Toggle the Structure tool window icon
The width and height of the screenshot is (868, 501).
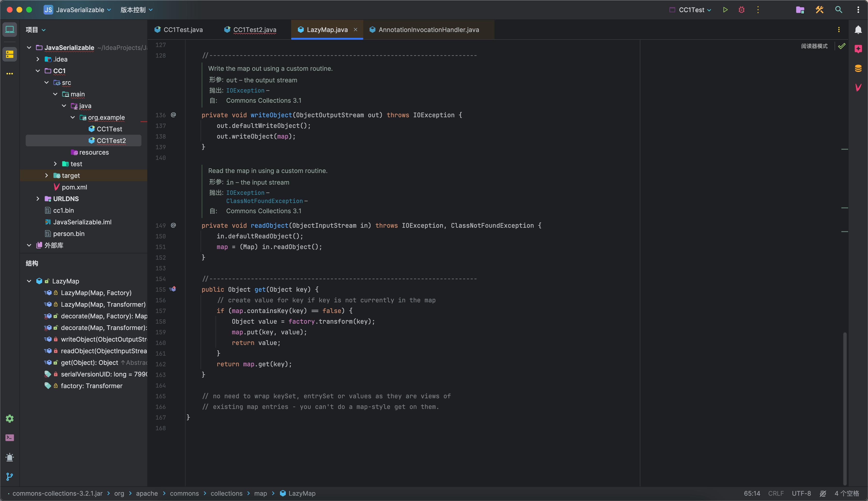pos(10,54)
